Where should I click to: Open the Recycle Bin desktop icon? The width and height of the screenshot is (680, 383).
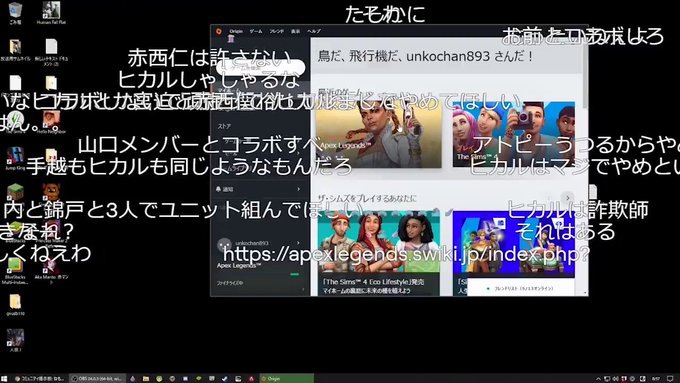click(15, 13)
